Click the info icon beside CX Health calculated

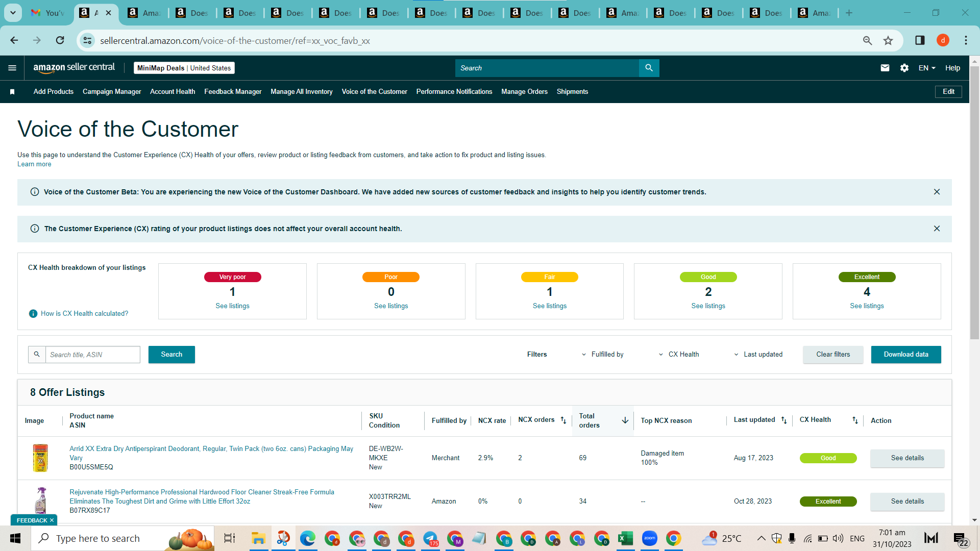(x=33, y=314)
